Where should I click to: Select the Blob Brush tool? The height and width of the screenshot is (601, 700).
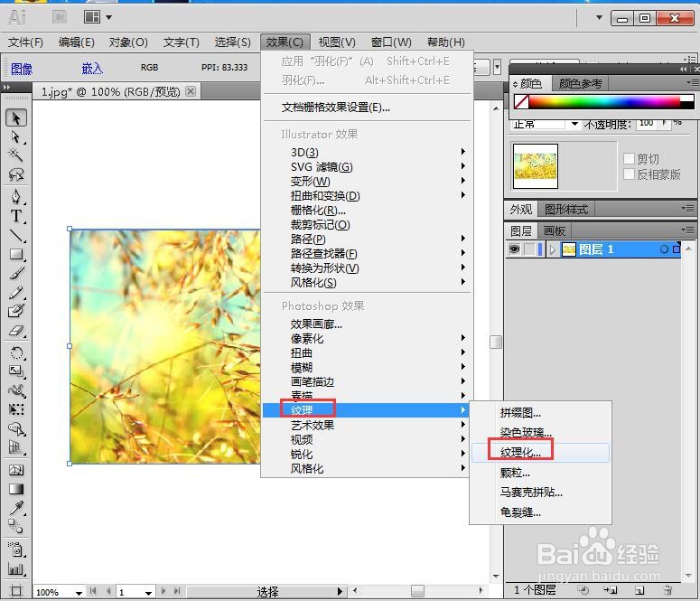(x=16, y=311)
